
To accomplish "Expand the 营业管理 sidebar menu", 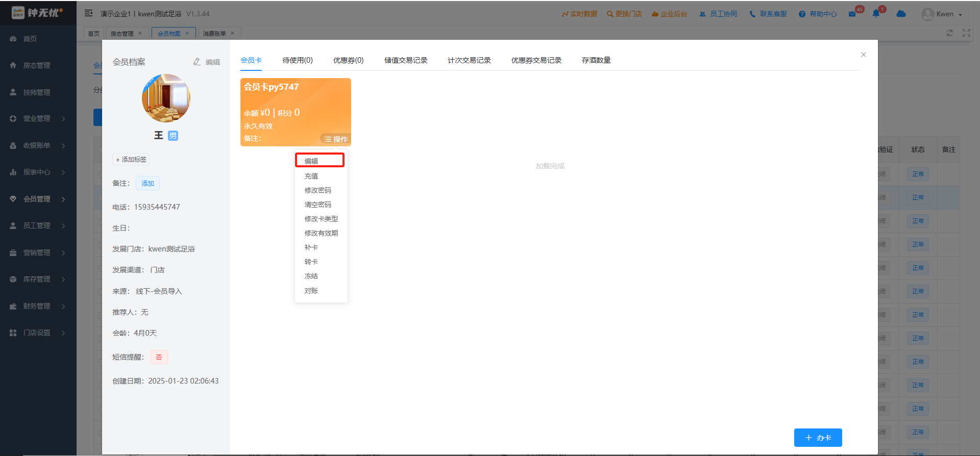I will (38, 118).
